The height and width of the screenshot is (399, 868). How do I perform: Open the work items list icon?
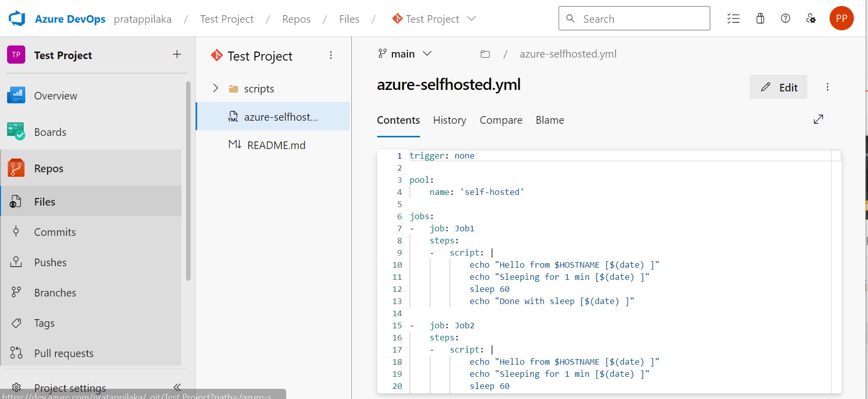coord(733,19)
